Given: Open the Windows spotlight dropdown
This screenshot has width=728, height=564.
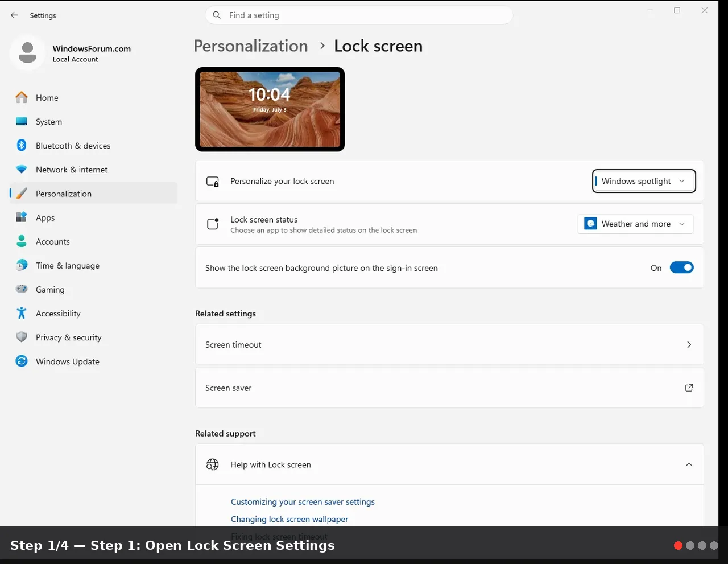Looking at the screenshot, I should point(644,181).
